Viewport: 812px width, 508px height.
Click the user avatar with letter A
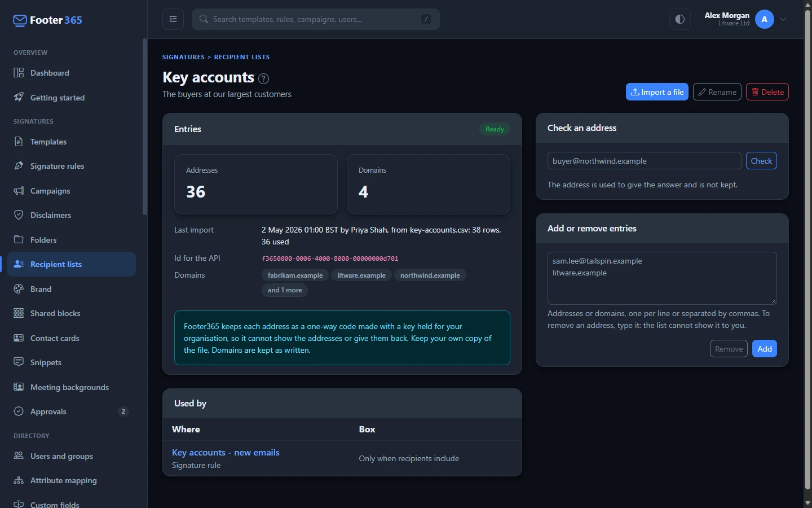[765, 19]
